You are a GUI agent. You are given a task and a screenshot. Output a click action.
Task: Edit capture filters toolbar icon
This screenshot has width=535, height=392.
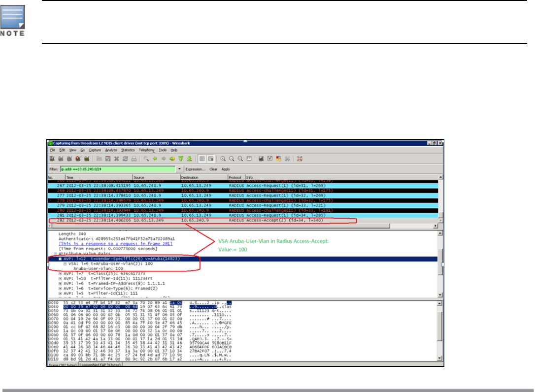coord(261,159)
